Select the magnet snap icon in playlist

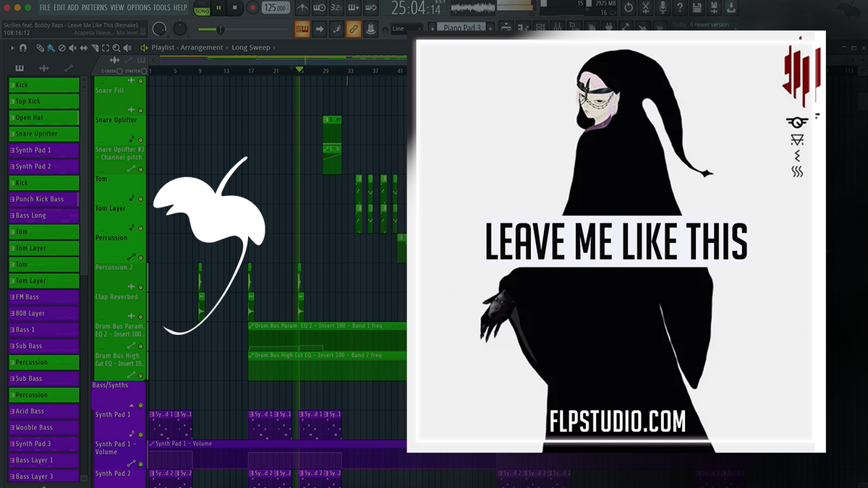(23, 48)
